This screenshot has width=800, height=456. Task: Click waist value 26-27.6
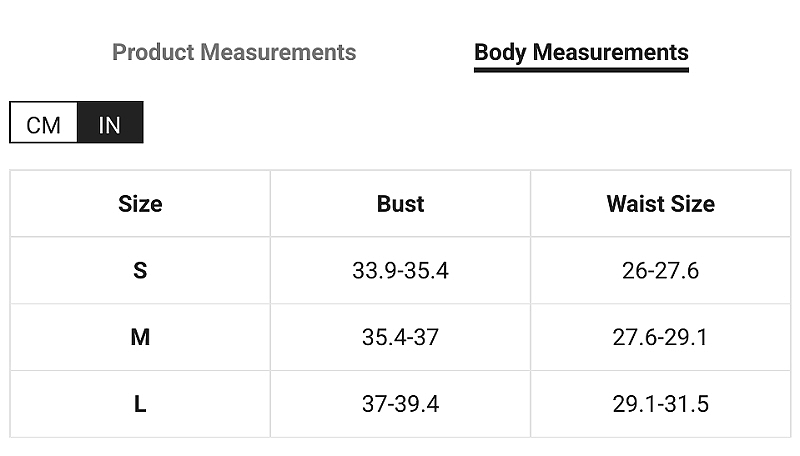(x=660, y=270)
